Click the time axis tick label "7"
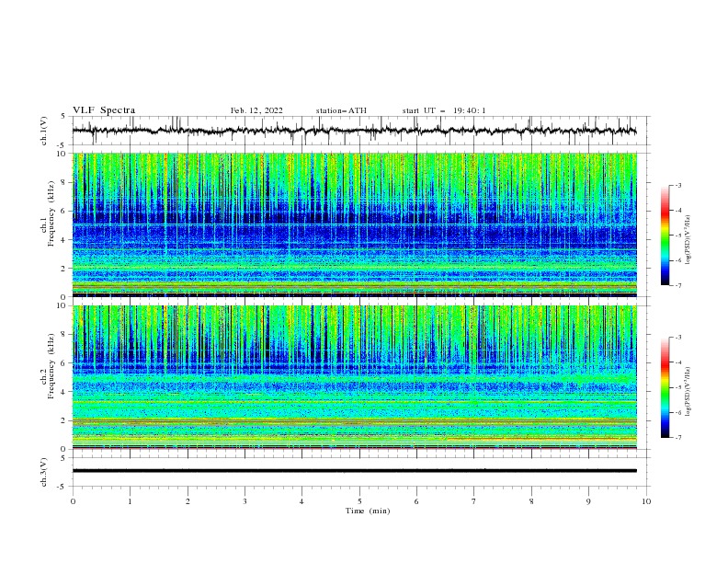 (x=474, y=501)
